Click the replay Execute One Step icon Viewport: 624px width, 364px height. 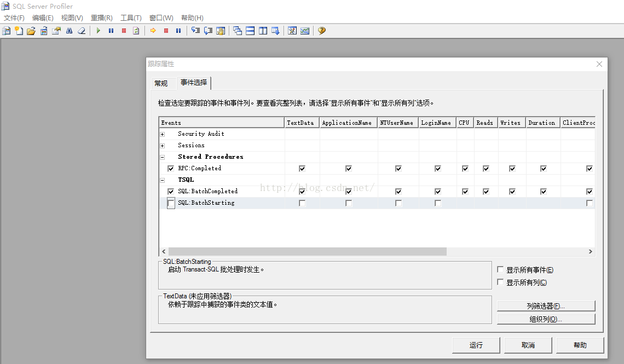tap(195, 31)
